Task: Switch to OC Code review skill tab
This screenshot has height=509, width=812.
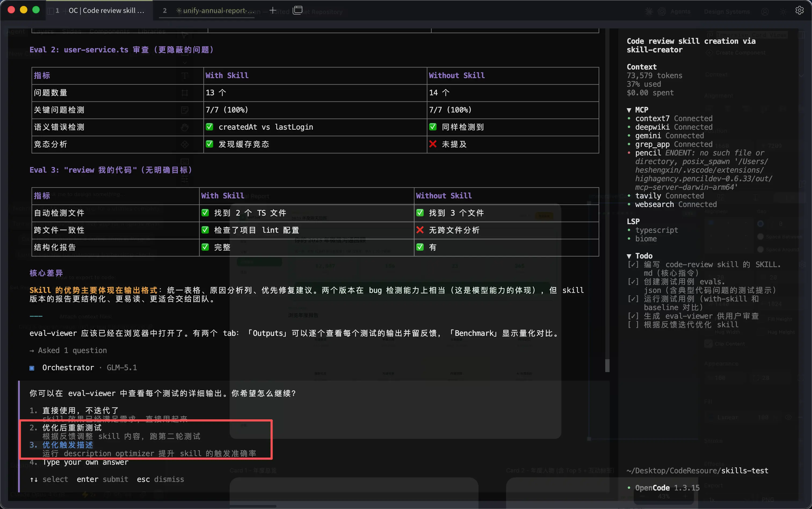Action: click(x=106, y=10)
